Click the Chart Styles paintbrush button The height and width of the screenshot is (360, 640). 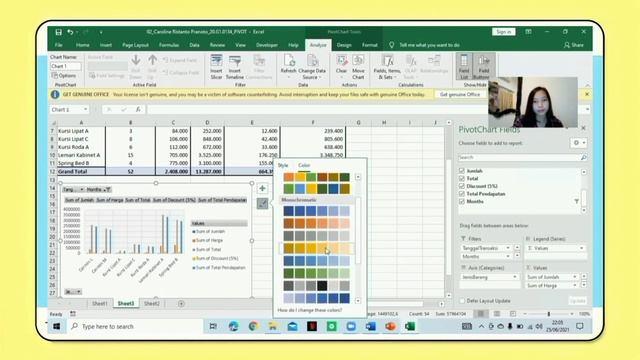[262, 203]
